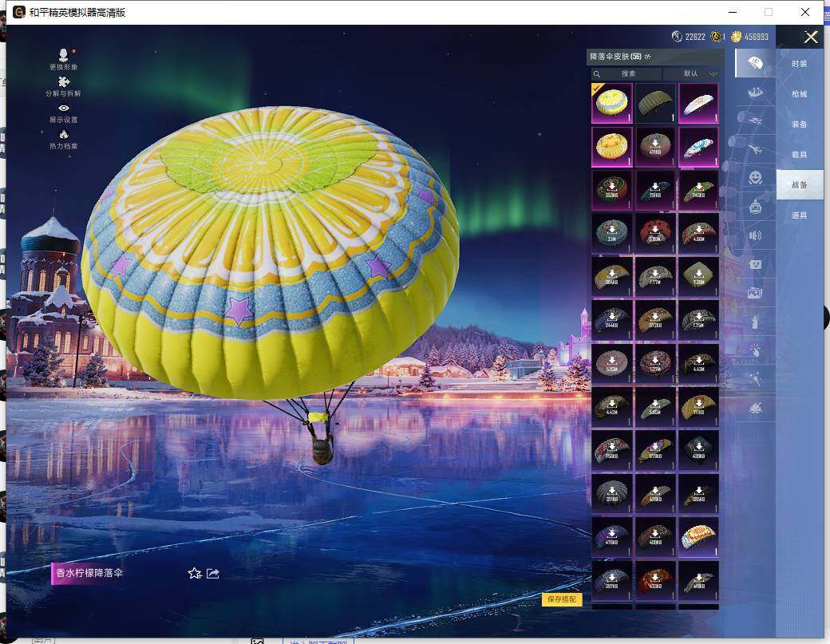830x644 pixels.
Task: Select the magic wand sparkle category icon
Action: (x=755, y=379)
